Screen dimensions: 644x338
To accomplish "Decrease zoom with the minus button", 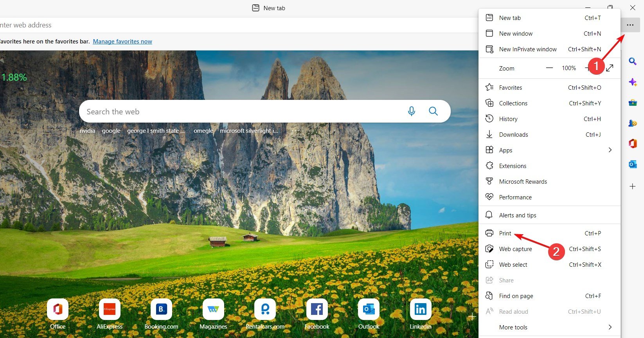I will tap(549, 68).
